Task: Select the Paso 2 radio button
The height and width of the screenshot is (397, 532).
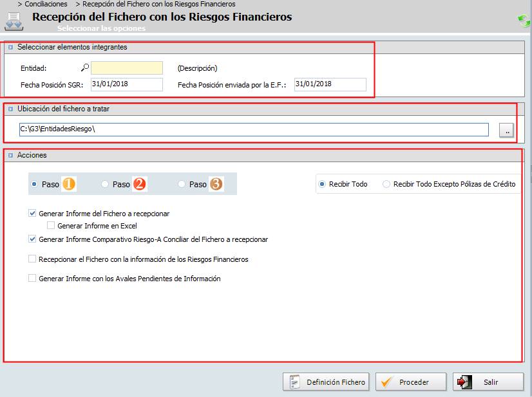Action: point(105,184)
